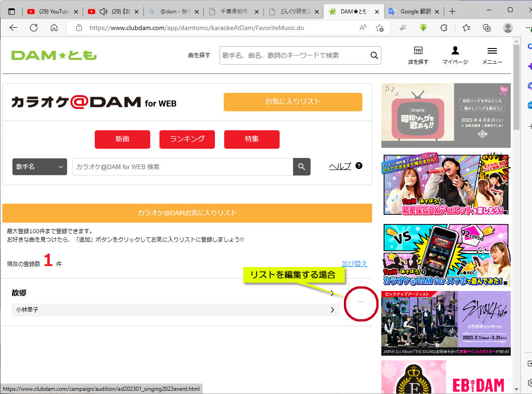This screenshot has width=532, height=394.
Task: View site information via the lock icon
Action: point(79,28)
